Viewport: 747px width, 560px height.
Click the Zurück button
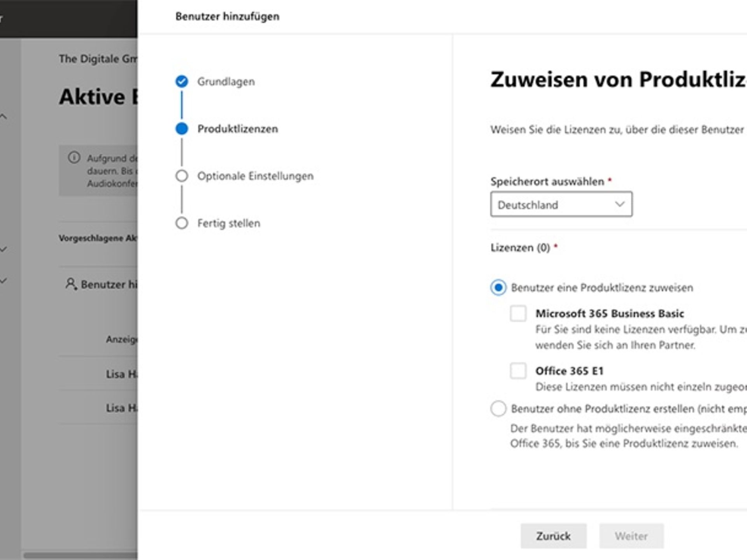[x=554, y=535]
